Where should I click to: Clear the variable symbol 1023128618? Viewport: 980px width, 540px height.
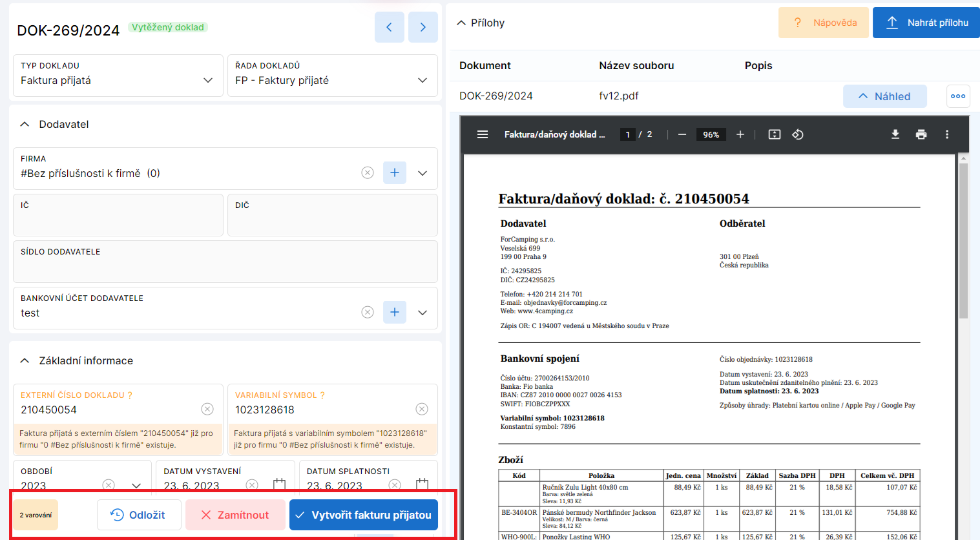pos(422,409)
